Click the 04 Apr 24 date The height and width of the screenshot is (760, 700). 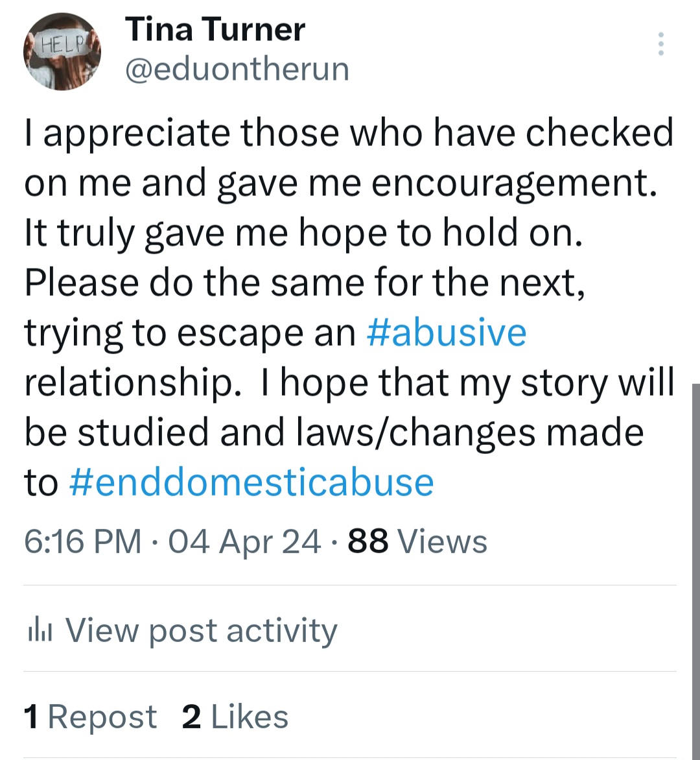(244, 541)
